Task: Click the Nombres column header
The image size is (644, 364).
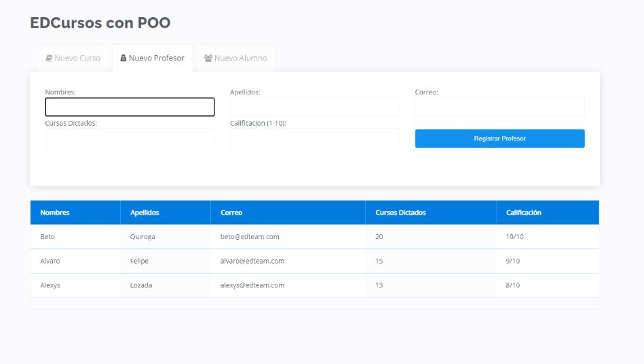Action: click(x=55, y=213)
